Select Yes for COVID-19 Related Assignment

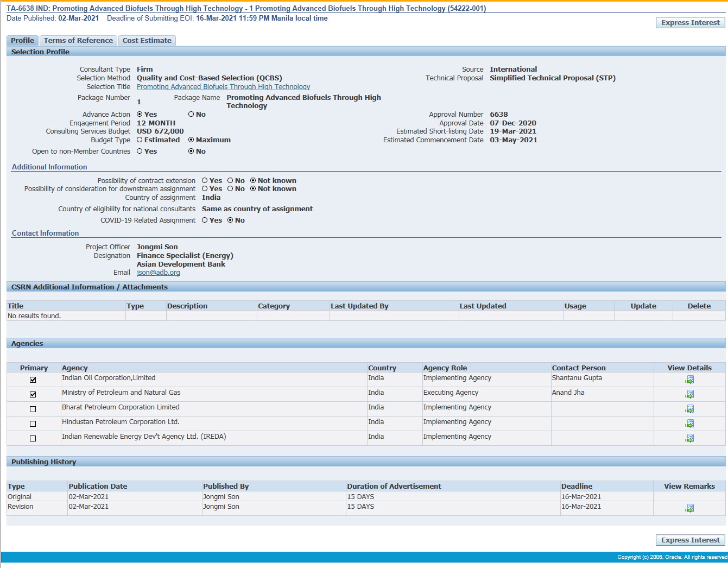(205, 220)
